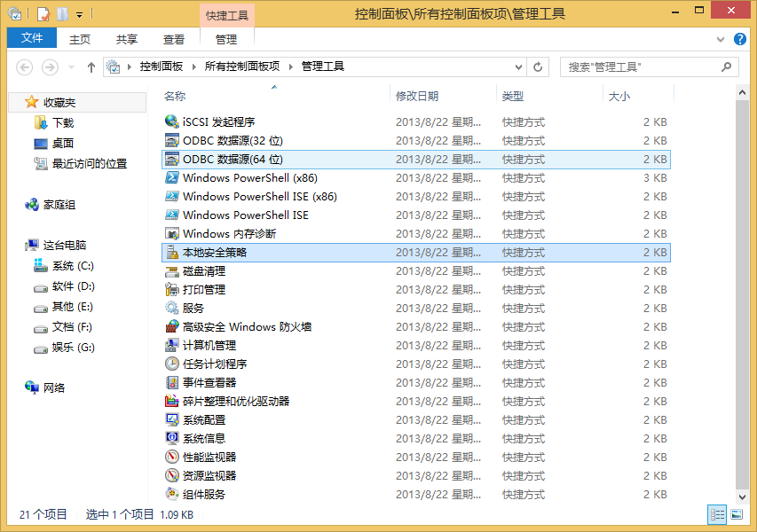
Task: Expand the arrow before 控制面板 in address bar
Action: click(130, 66)
